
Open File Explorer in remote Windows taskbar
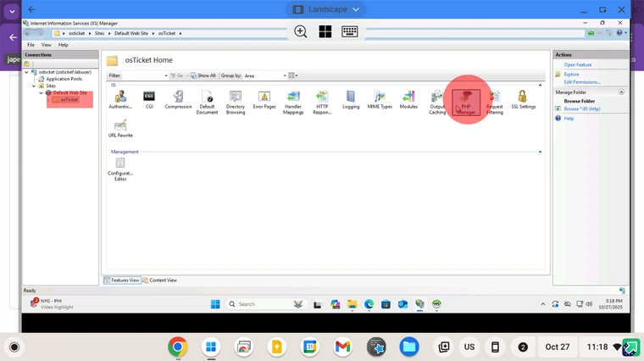(x=352, y=304)
